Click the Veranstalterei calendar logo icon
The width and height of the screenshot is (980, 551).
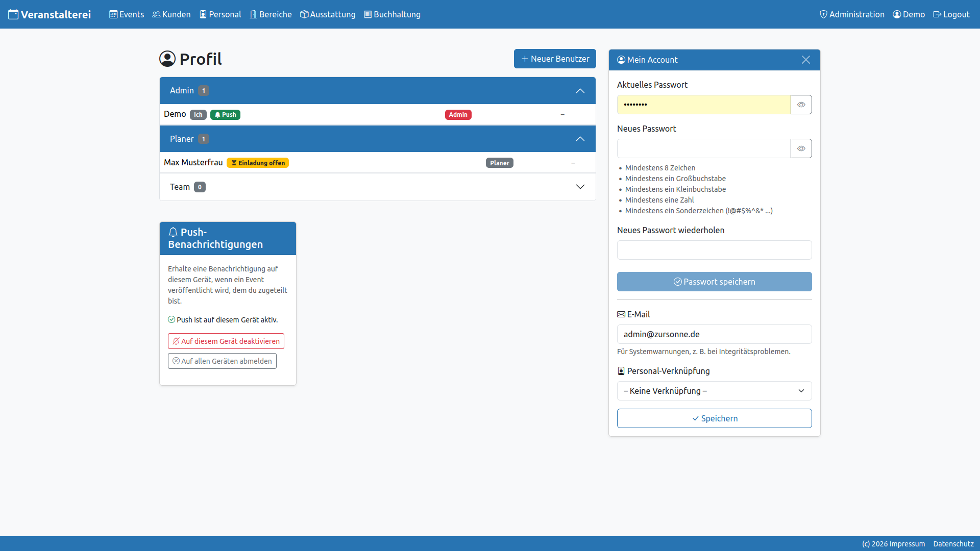click(x=13, y=14)
